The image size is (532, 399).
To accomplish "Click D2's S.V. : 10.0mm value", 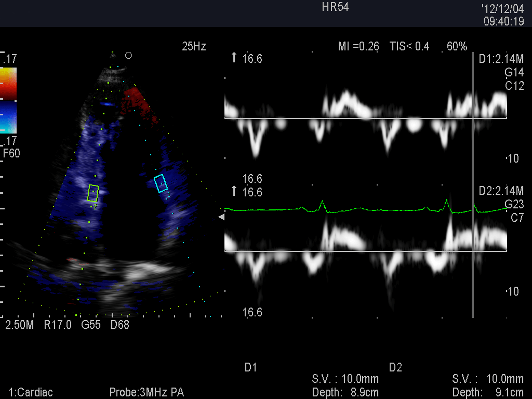I will pos(488,379).
